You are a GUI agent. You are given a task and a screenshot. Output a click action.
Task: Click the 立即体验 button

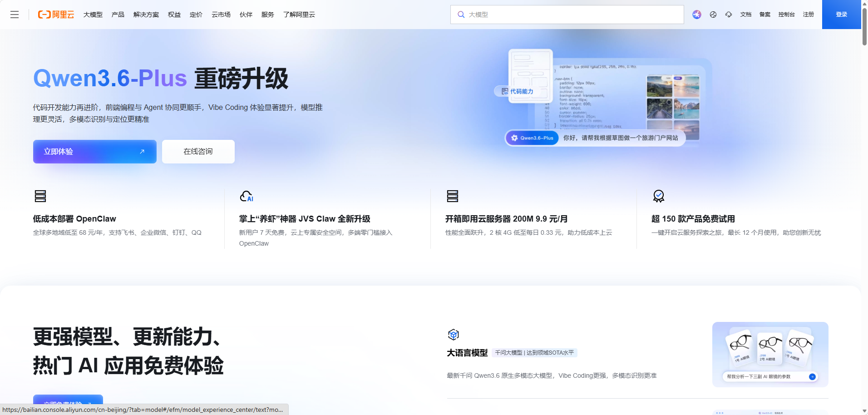[x=94, y=152]
